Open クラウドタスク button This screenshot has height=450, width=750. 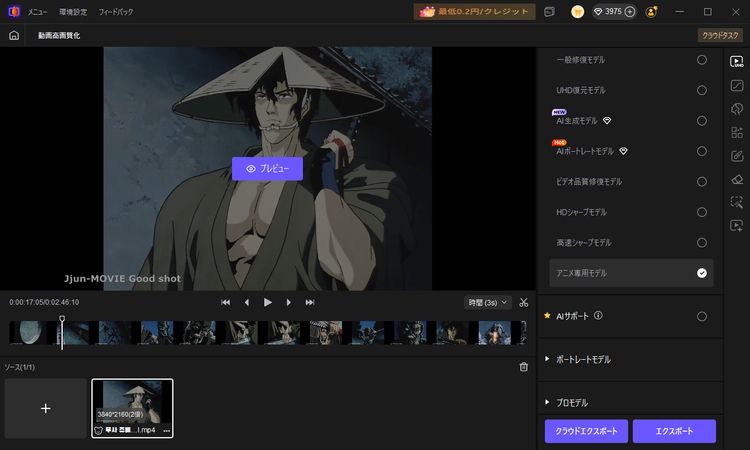tap(720, 35)
